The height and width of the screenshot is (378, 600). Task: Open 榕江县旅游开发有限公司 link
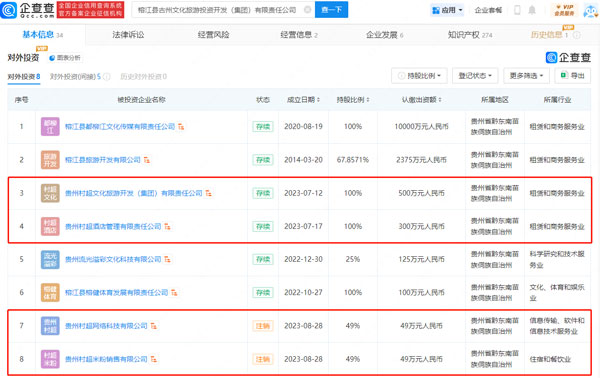pyautogui.click(x=103, y=160)
